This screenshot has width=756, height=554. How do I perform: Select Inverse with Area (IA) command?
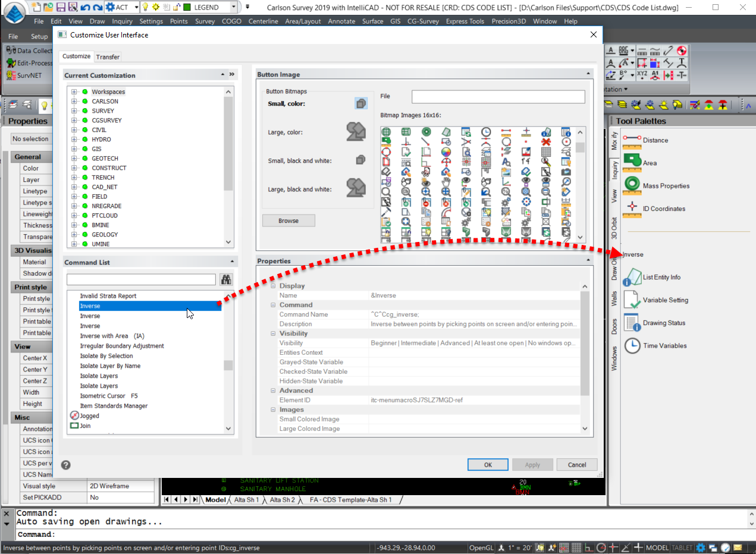[x=112, y=336]
